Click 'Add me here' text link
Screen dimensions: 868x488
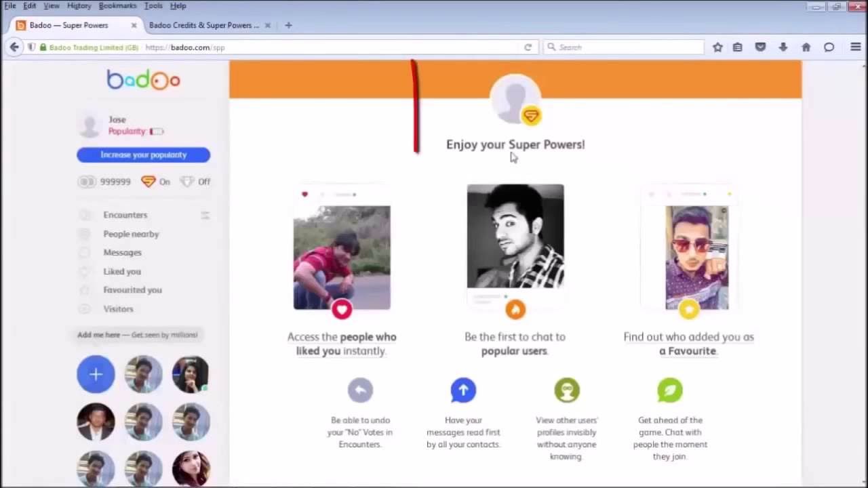coord(98,335)
